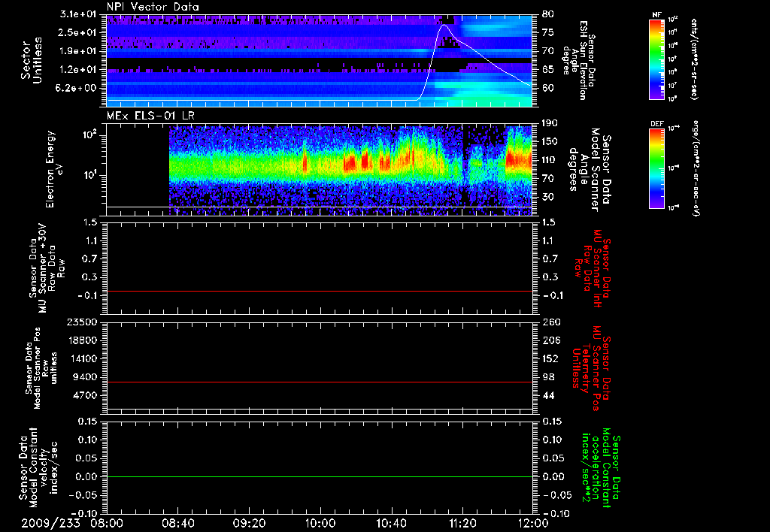Click the '12:00' time axis label
The height and width of the screenshot is (532, 770).
click(533, 524)
